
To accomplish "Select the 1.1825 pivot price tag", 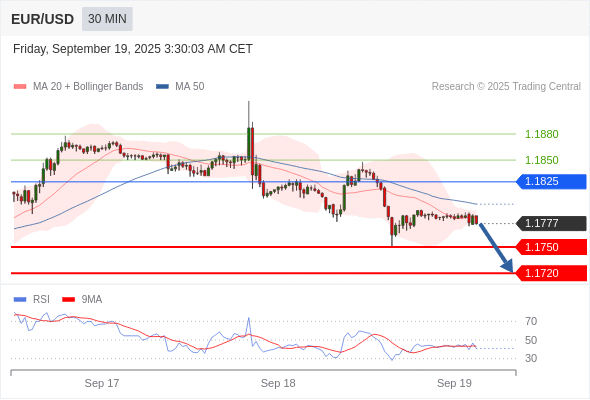I will [x=551, y=181].
